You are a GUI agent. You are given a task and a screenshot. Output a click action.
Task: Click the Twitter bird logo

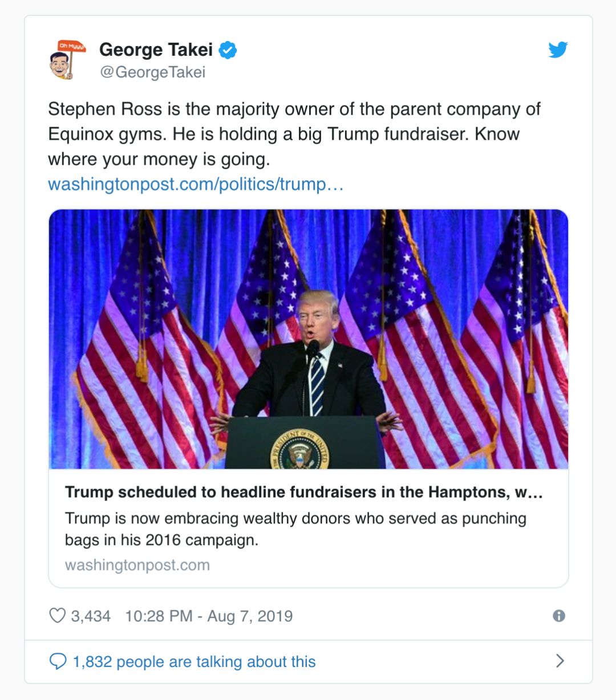coord(558,50)
